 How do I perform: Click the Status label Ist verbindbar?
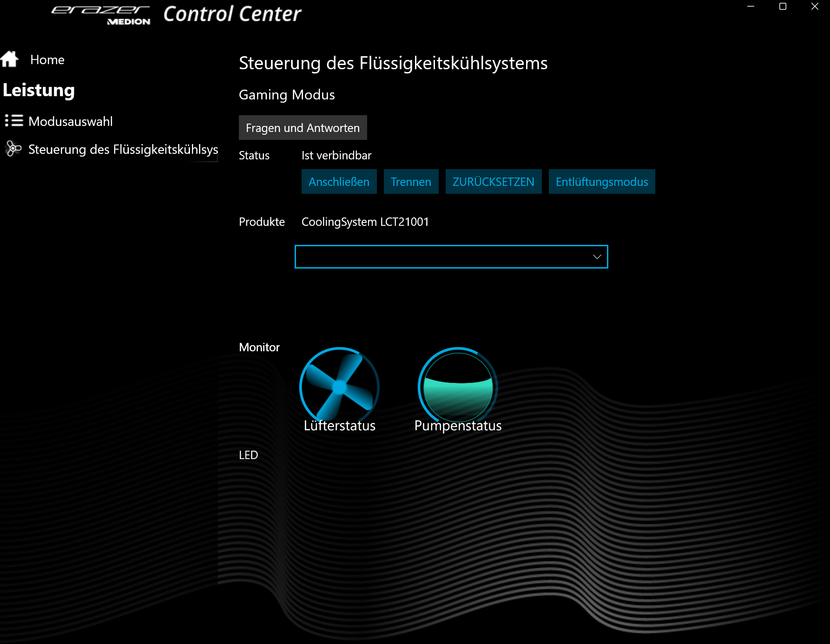click(x=336, y=155)
